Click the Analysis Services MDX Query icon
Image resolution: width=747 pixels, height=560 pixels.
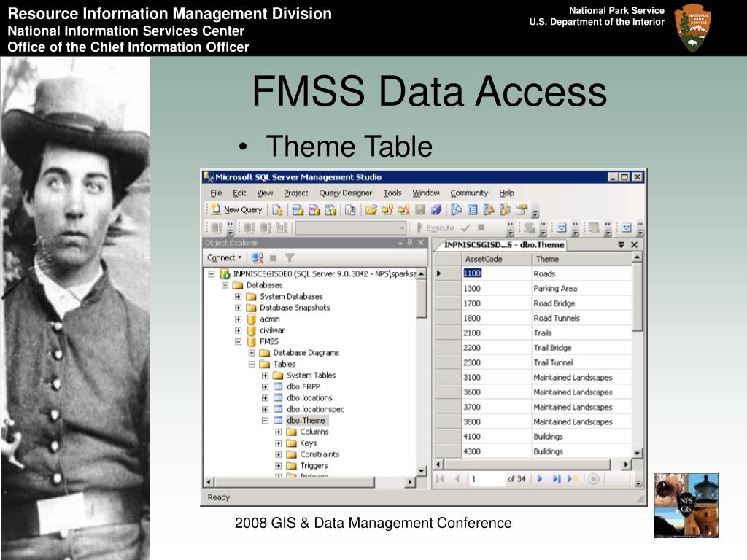tap(298, 210)
